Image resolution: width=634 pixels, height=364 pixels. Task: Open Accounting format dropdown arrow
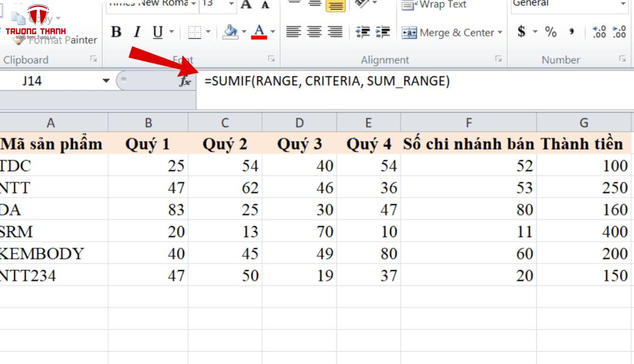[535, 32]
